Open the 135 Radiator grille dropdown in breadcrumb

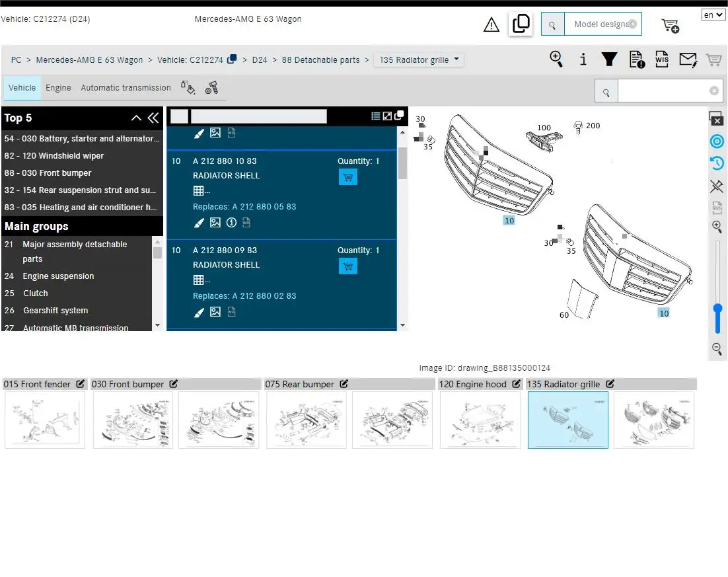419,59
